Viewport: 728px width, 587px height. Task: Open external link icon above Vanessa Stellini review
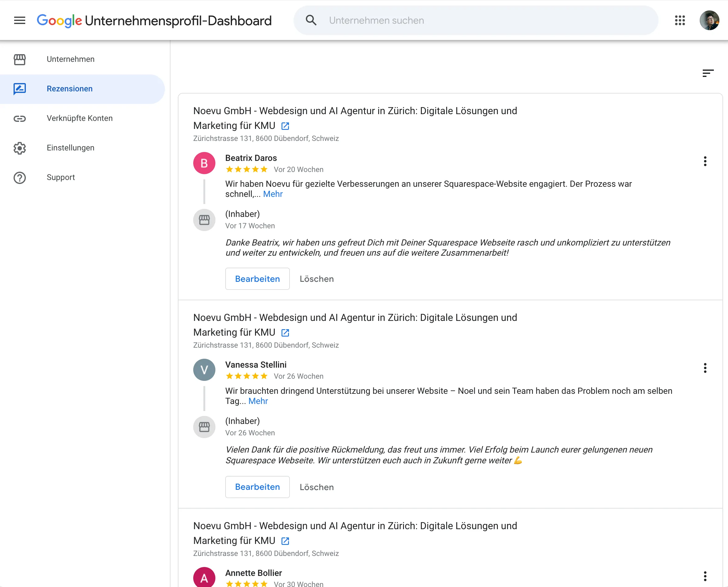pyautogui.click(x=285, y=333)
